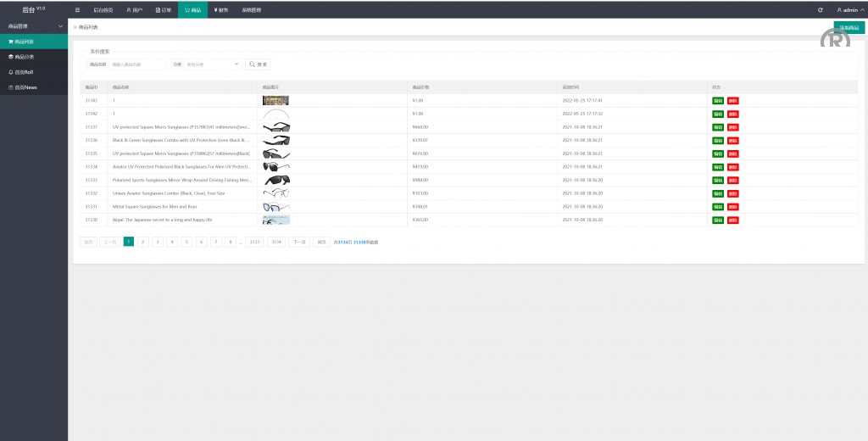The width and height of the screenshot is (868, 441).
Task: Click red delete button for product 31337
Action: click(x=732, y=127)
